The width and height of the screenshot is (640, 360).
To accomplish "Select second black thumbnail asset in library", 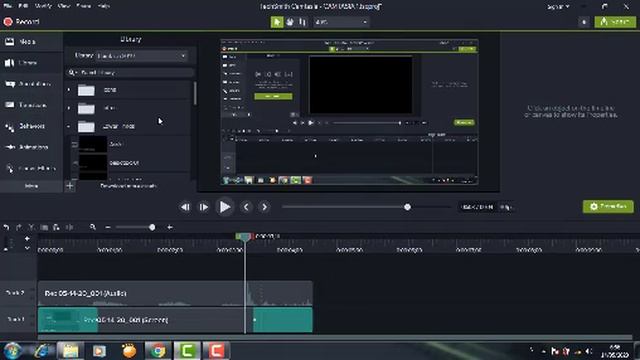I will pyautogui.click(x=93, y=163).
